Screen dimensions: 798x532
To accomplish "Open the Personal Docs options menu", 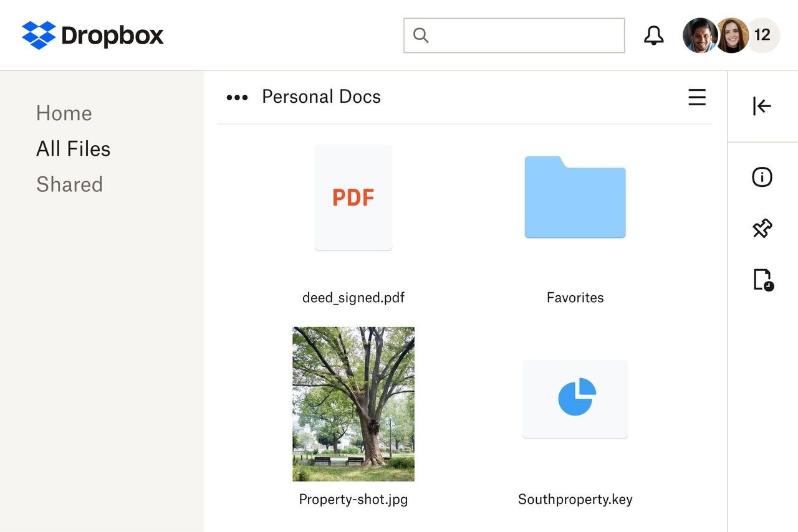I will click(x=237, y=97).
